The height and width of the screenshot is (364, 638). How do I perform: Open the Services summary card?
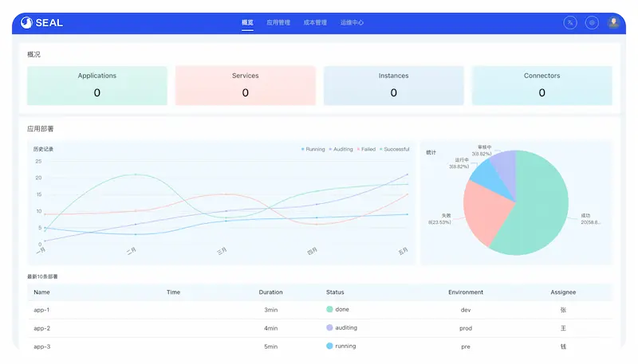click(x=246, y=86)
